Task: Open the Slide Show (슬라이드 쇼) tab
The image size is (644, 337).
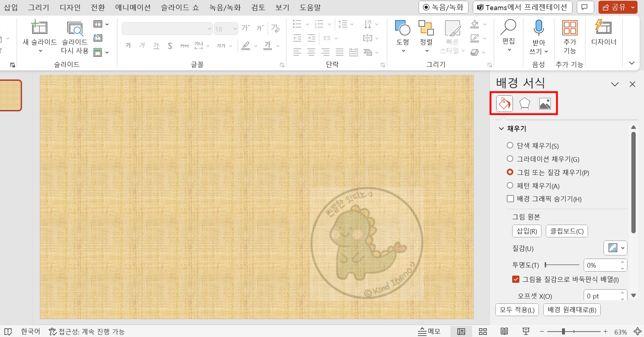Action: click(180, 7)
